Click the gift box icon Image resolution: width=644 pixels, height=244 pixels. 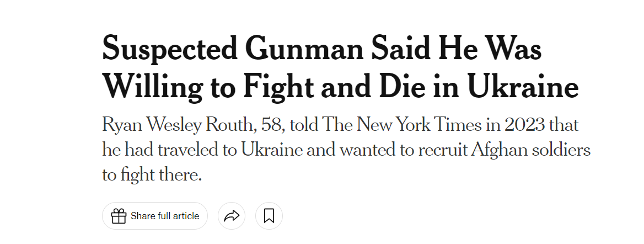pyautogui.click(x=119, y=216)
